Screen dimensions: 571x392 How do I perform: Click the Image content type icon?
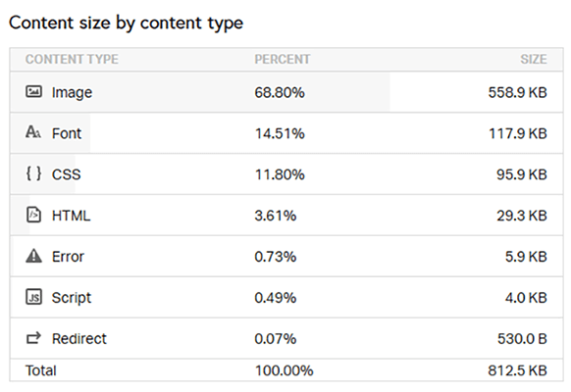coord(34,92)
